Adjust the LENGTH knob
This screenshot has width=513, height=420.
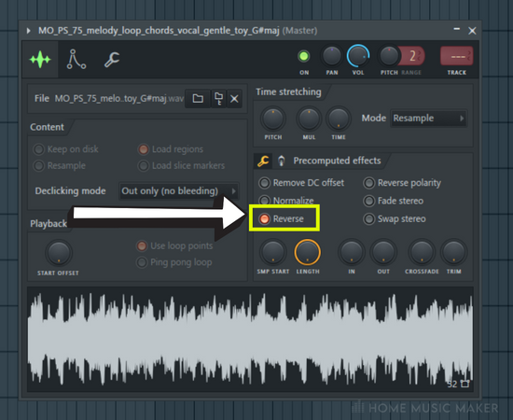pyautogui.click(x=307, y=252)
